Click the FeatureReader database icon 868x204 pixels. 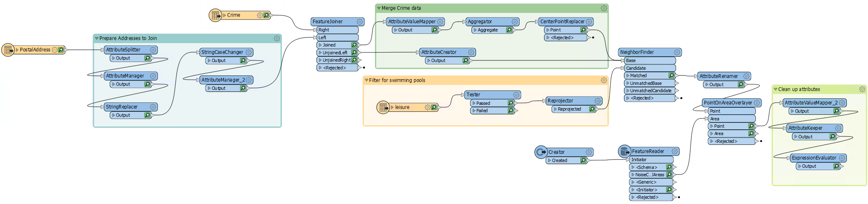pyautogui.click(x=624, y=151)
